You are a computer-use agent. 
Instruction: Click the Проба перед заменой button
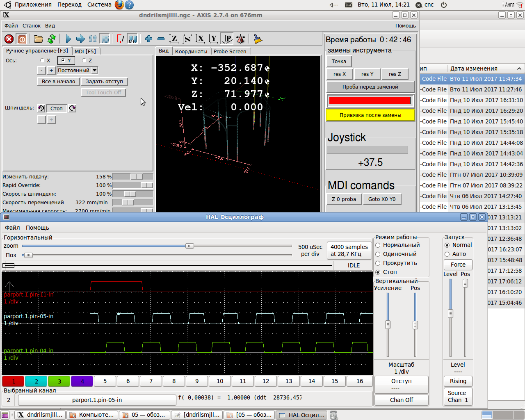(370, 87)
